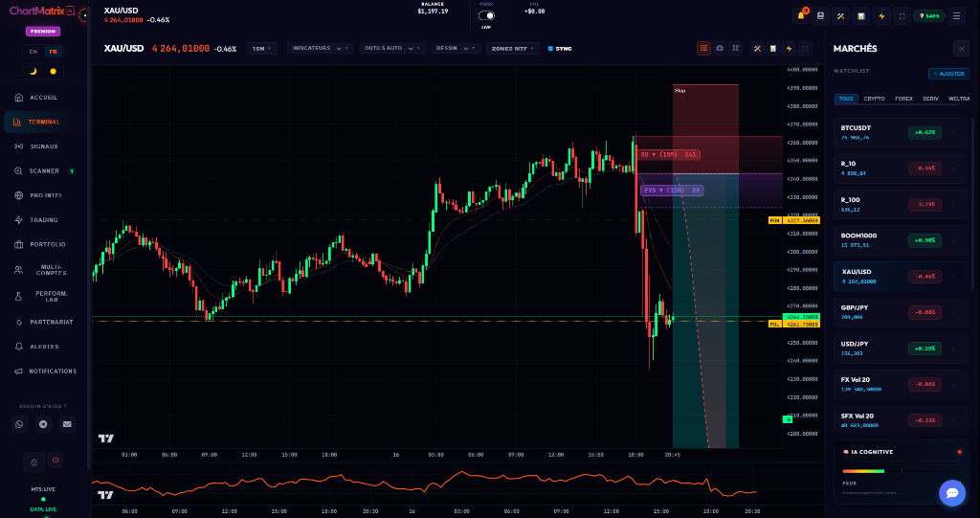Close the Marchés panel
Screen dimensions: 980x518
[961, 48]
